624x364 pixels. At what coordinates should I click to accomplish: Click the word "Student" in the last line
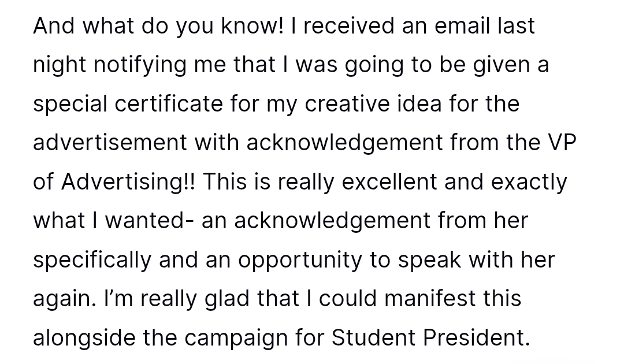click(373, 338)
